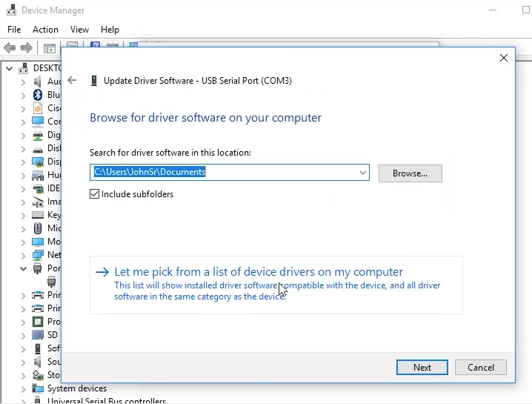Click the audio speaker category icon
The width and height of the screenshot is (532, 404).
[x=38, y=82]
